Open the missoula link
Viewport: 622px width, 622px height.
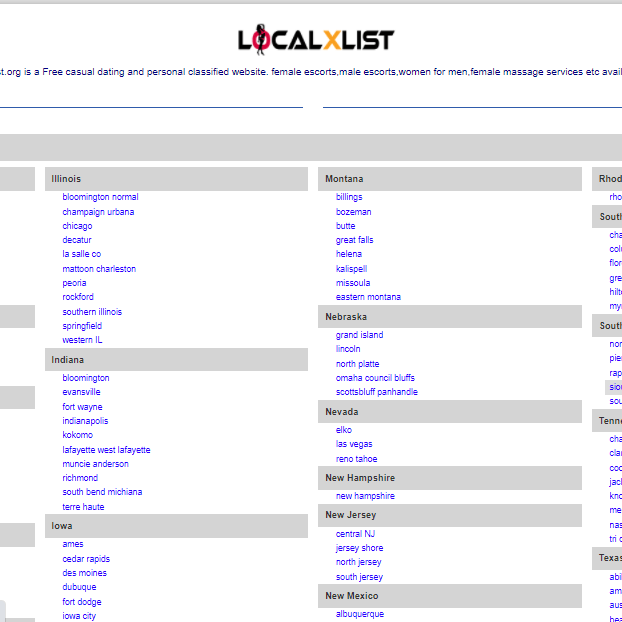[x=353, y=283]
